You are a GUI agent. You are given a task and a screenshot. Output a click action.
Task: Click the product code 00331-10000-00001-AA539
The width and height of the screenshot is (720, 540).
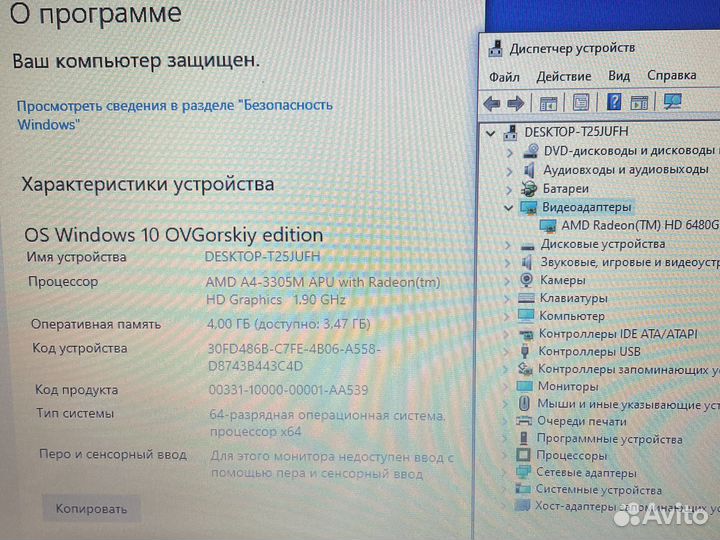(288, 390)
